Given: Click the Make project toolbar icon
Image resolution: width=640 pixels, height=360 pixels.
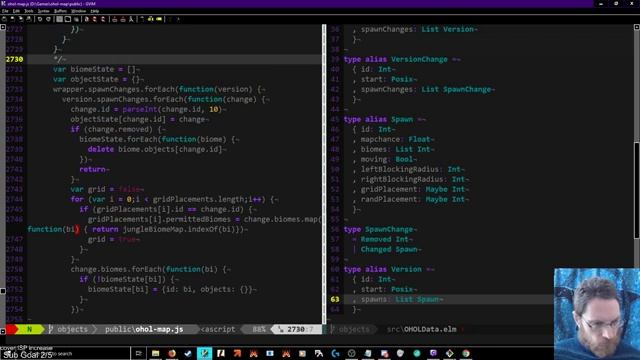Looking at the screenshot, I should (x=141, y=19).
